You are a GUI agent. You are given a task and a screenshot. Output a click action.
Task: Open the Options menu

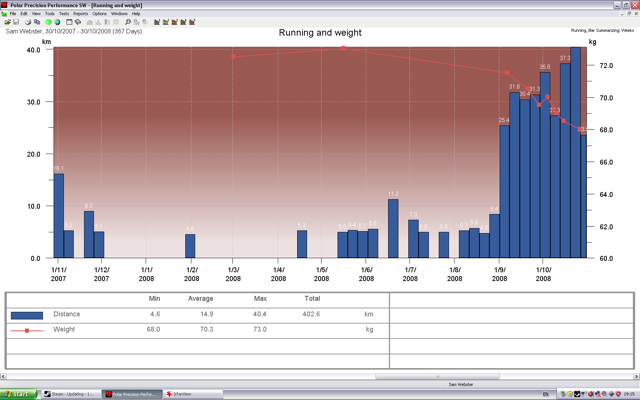[x=99, y=13]
